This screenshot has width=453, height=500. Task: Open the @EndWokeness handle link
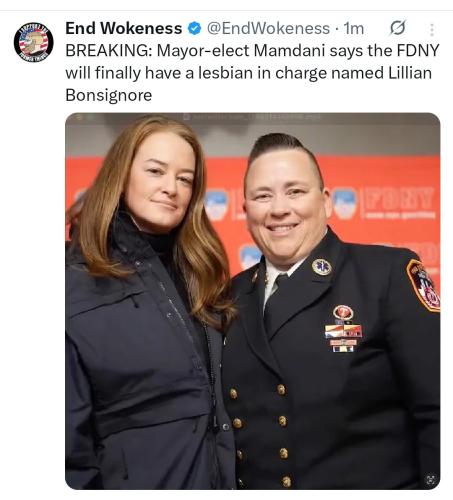click(268, 28)
